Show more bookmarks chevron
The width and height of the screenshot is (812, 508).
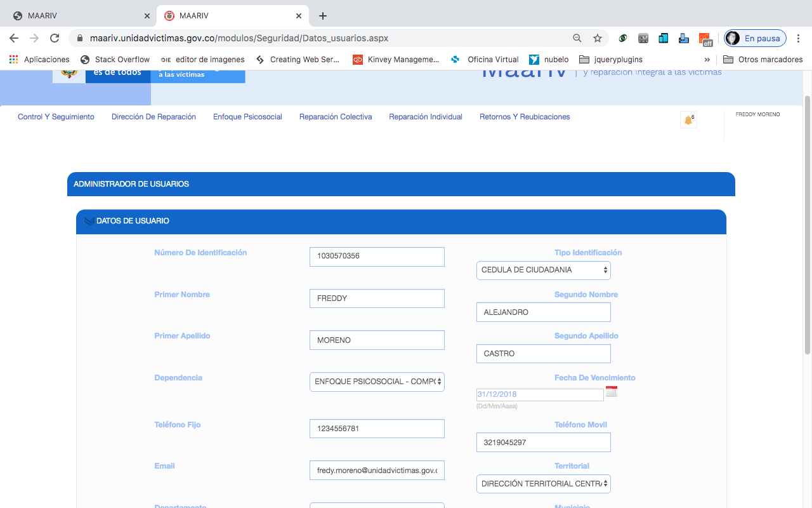pyautogui.click(x=707, y=59)
